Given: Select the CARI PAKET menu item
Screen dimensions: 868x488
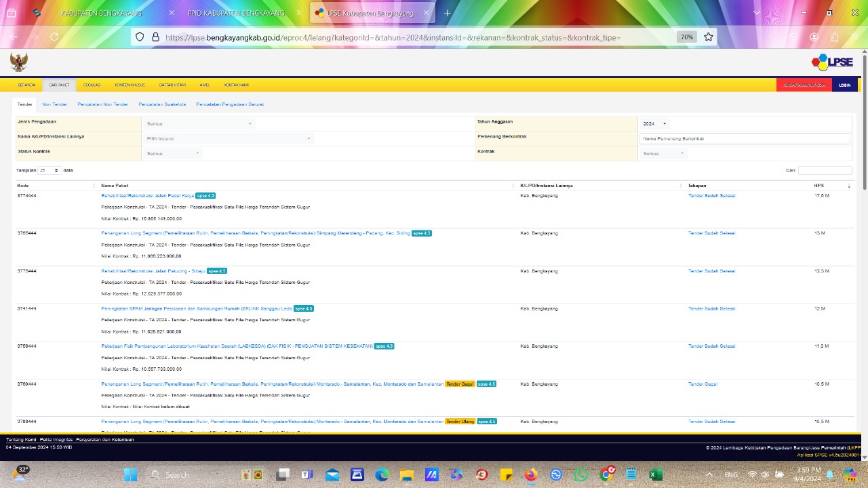Looking at the screenshot, I should pos(59,85).
